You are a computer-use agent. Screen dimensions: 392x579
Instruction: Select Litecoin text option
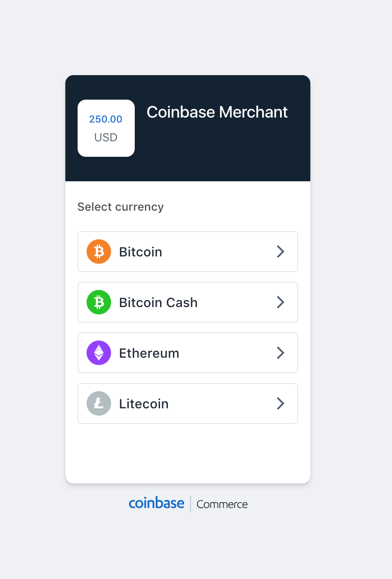[144, 404]
